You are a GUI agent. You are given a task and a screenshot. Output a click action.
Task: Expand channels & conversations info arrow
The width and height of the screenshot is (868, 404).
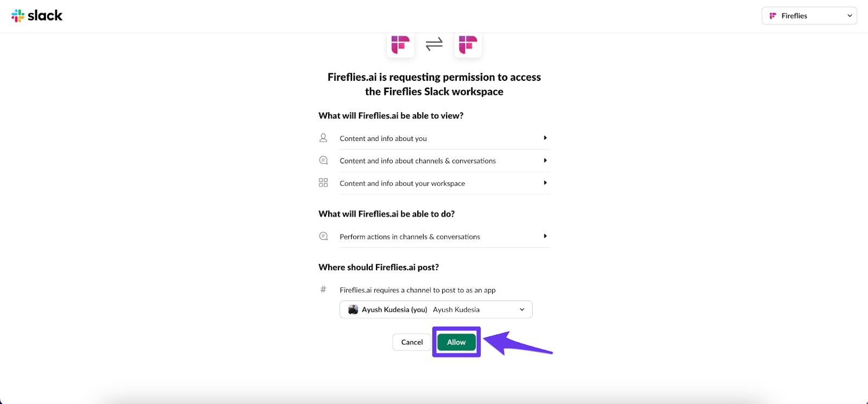pyautogui.click(x=545, y=161)
